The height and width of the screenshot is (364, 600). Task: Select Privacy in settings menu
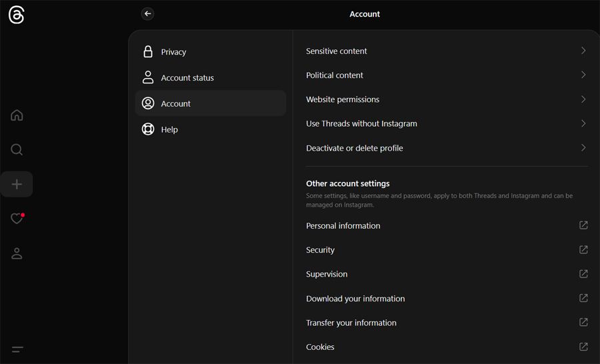[173, 52]
